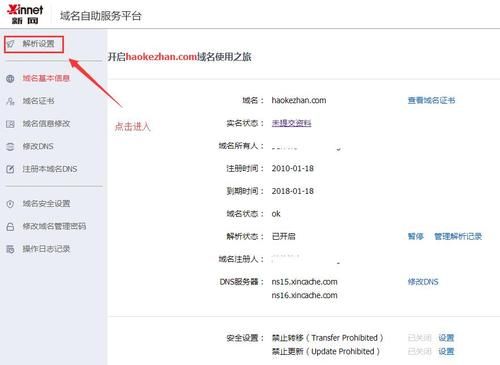The height and width of the screenshot is (365, 500).
Task: Click 已关闭 status for Update Prohibited
Action: tap(420, 351)
